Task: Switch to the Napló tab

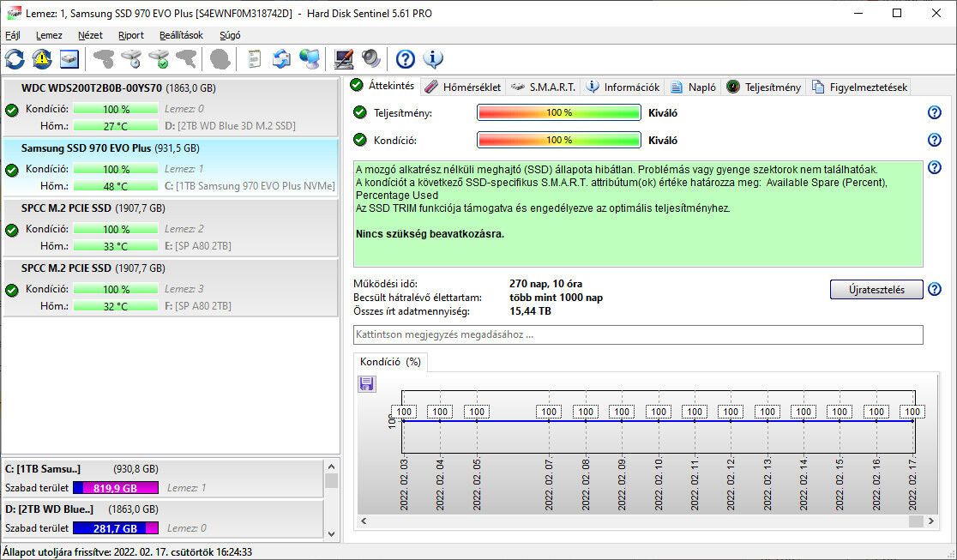Action: 694,87
